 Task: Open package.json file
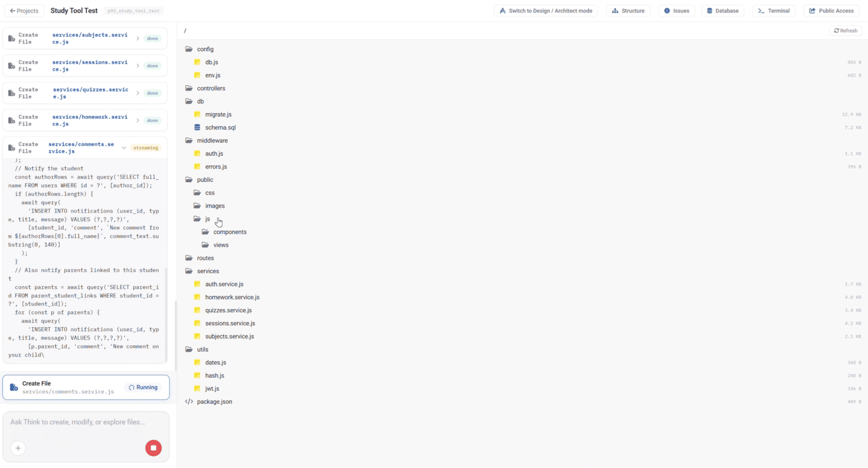pos(214,402)
